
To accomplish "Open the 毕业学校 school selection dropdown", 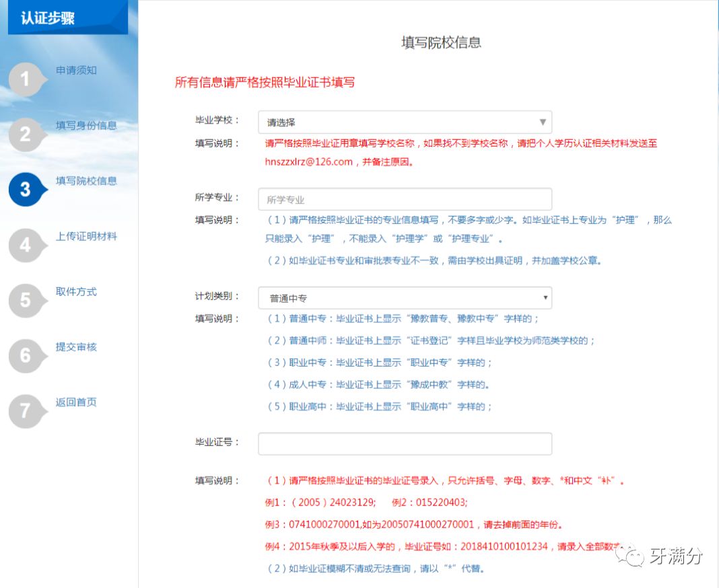I will (404, 122).
